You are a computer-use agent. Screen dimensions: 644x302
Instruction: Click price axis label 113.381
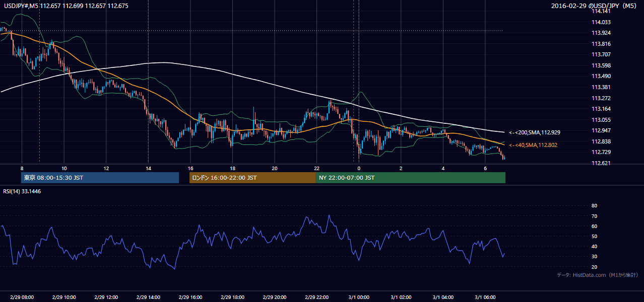601,87
